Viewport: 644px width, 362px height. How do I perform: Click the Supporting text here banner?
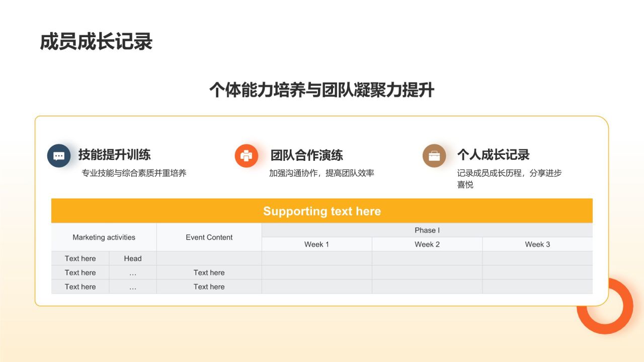click(x=322, y=211)
